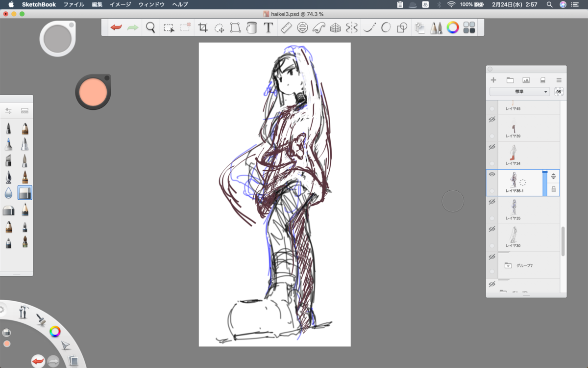This screenshot has width=588, height=368.
Task: Select the Steady Stroke tool
Action: [x=369, y=28]
